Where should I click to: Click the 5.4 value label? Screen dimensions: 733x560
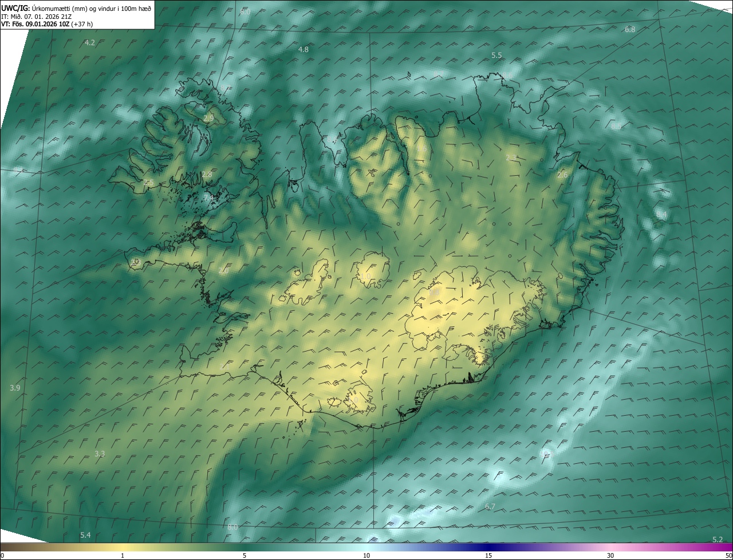pyautogui.click(x=85, y=535)
